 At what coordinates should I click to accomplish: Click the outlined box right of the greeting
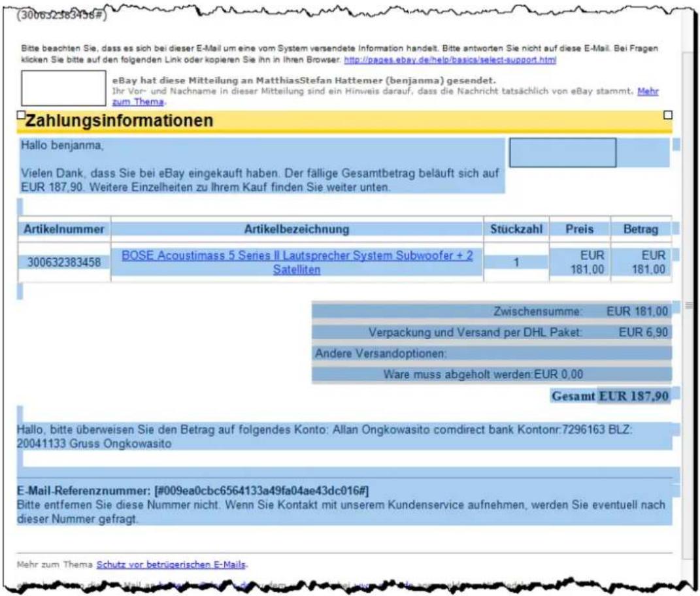point(563,153)
